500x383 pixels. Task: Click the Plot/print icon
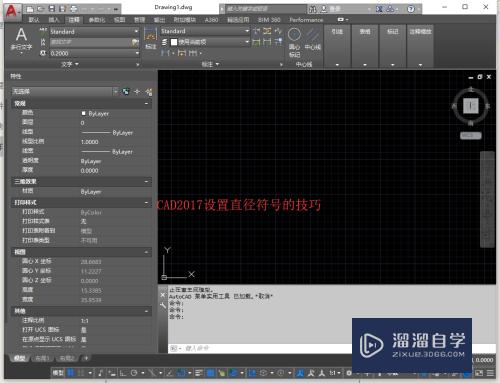(74, 8)
